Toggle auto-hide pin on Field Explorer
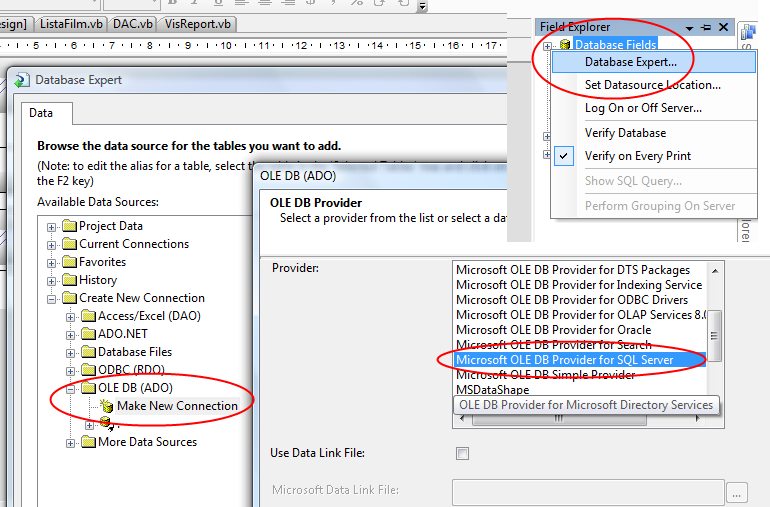The height and width of the screenshot is (507, 770). 706,28
